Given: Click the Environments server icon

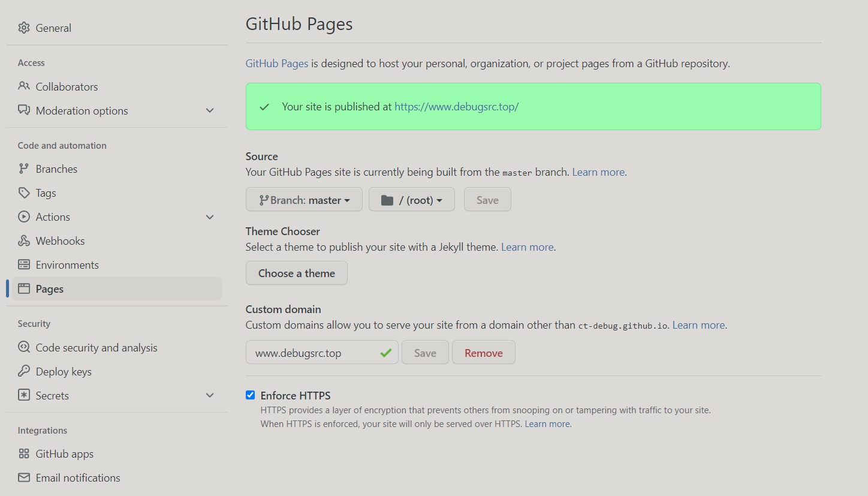Looking at the screenshot, I should [24, 265].
